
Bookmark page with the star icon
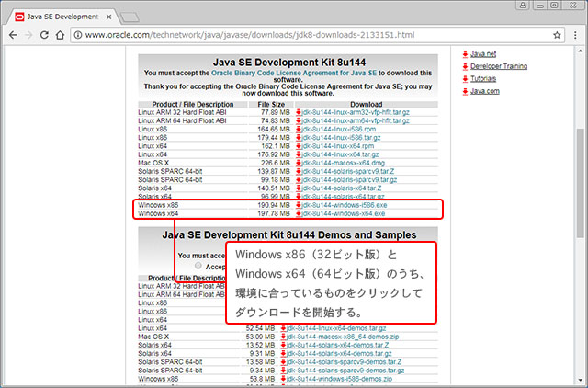point(557,35)
